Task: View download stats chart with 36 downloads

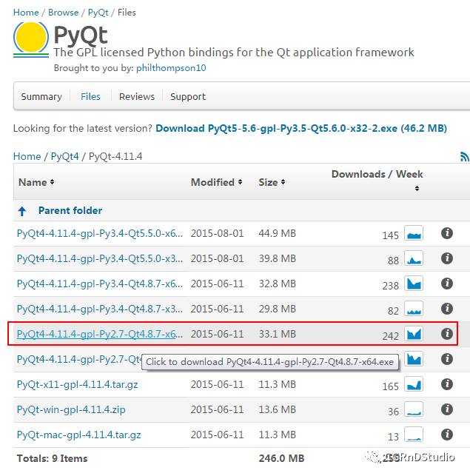Action: [x=414, y=409]
